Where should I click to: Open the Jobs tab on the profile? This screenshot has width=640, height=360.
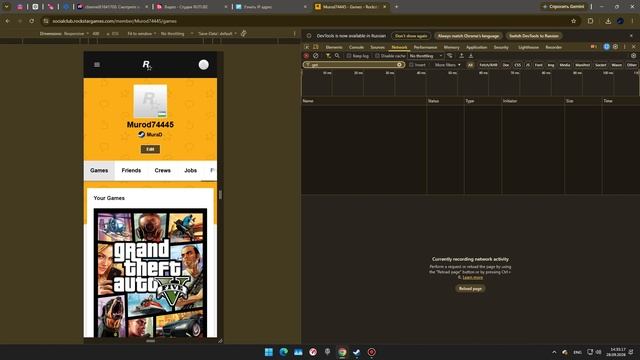tap(191, 170)
